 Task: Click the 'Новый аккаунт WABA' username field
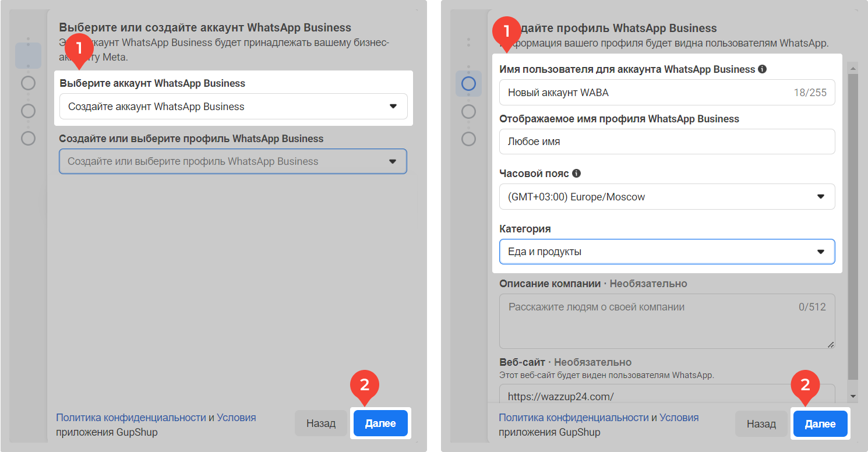647,93
